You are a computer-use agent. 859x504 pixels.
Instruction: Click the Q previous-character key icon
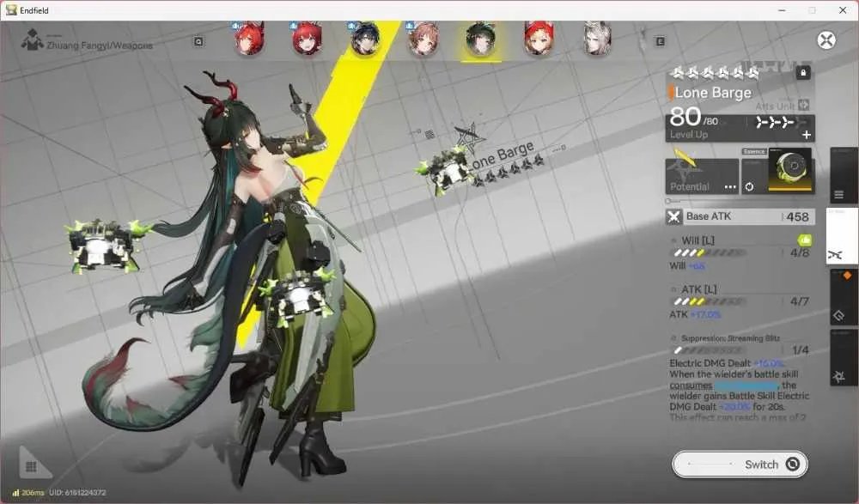click(x=198, y=41)
